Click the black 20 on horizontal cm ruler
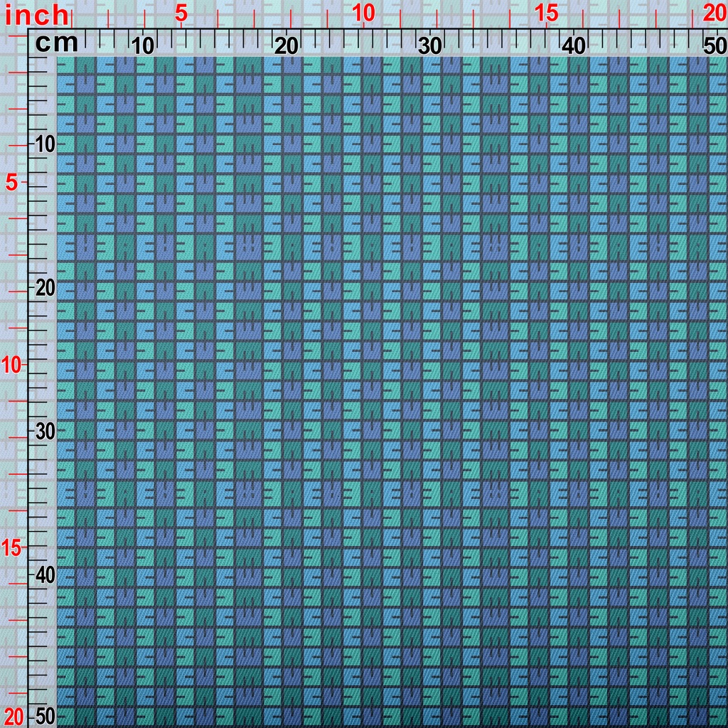This screenshot has height=728, width=728. point(286,46)
